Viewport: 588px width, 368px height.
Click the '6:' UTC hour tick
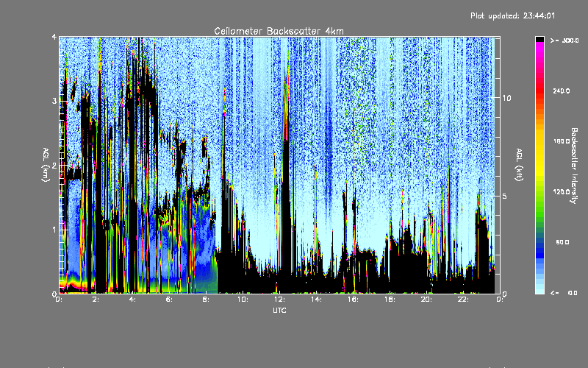pyautogui.click(x=169, y=300)
